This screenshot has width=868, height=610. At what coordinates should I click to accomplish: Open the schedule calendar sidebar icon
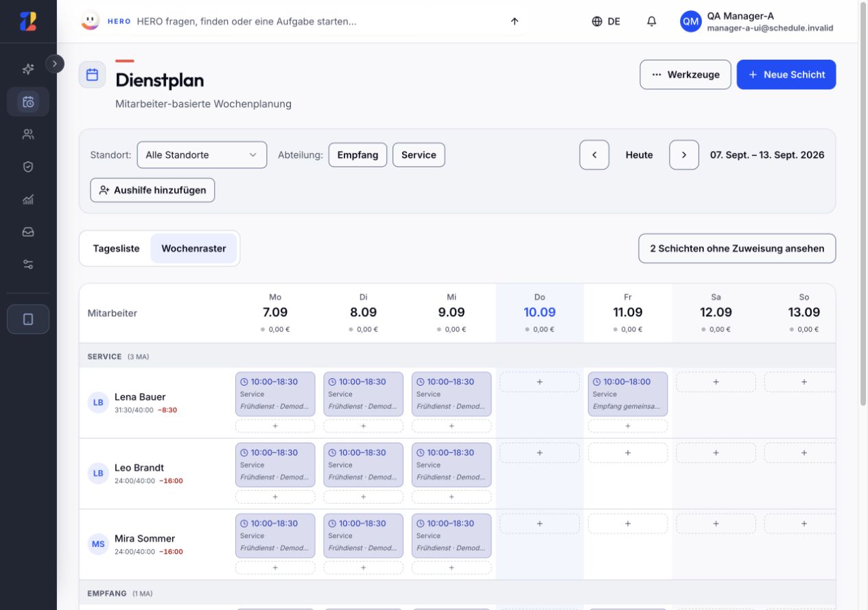click(x=28, y=102)
